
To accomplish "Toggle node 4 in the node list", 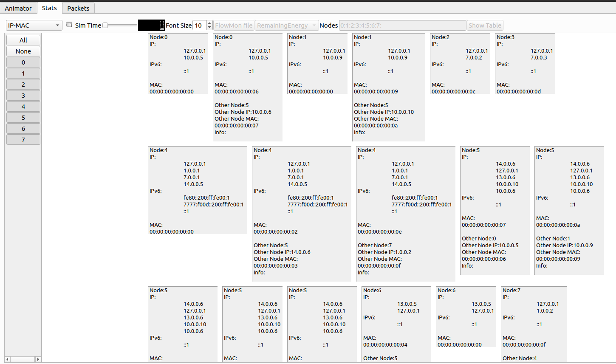I will coord(23,107).
